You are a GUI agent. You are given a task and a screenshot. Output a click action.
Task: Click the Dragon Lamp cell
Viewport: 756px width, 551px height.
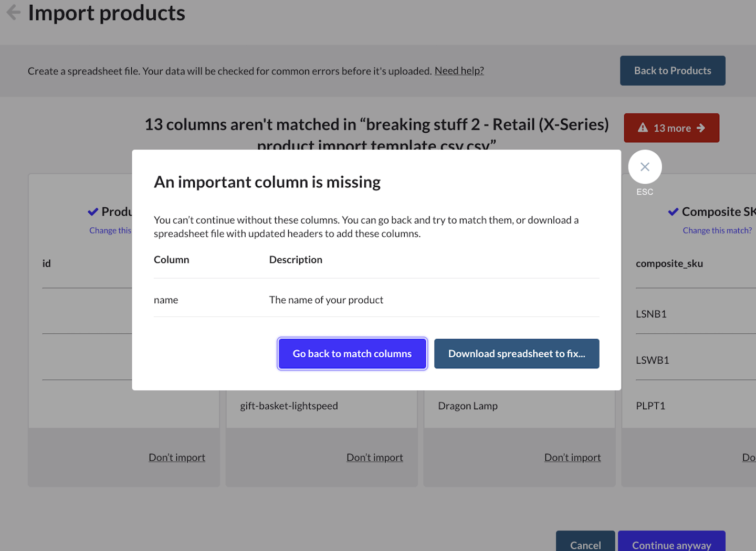pos(467,406)
